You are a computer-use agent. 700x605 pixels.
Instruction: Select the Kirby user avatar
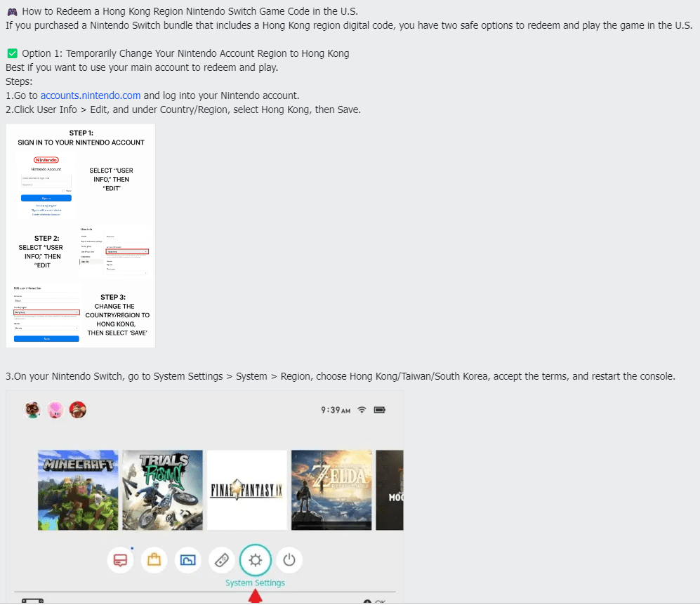pos(55,410)
